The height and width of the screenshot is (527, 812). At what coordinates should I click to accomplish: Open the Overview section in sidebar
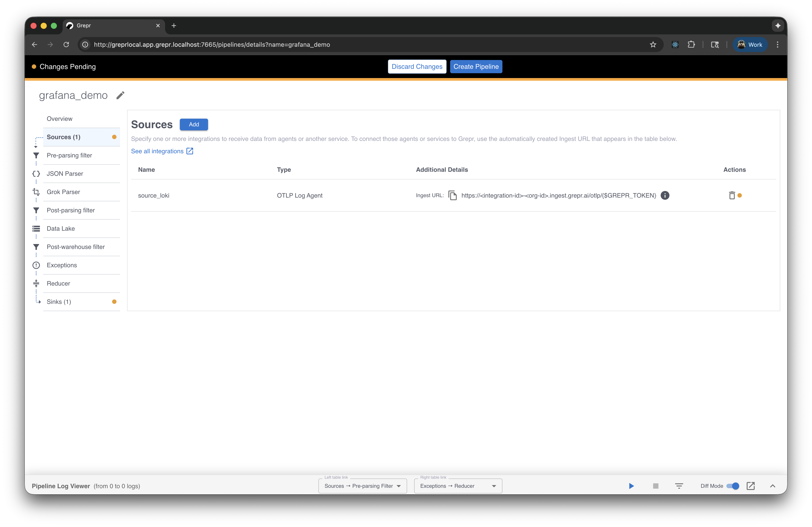pyautogui.click(x=59, y=119)
